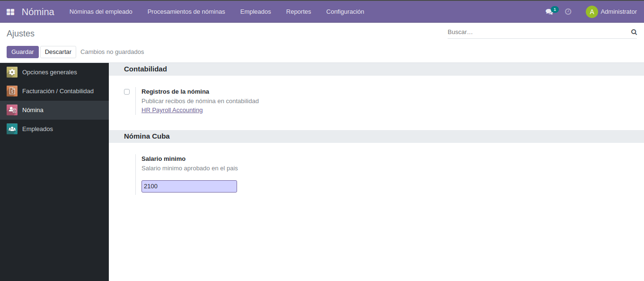Open the Procesamientos de nóminas menu
The width and height of the screenshot is (644, 281).
[x=186, y=11]
